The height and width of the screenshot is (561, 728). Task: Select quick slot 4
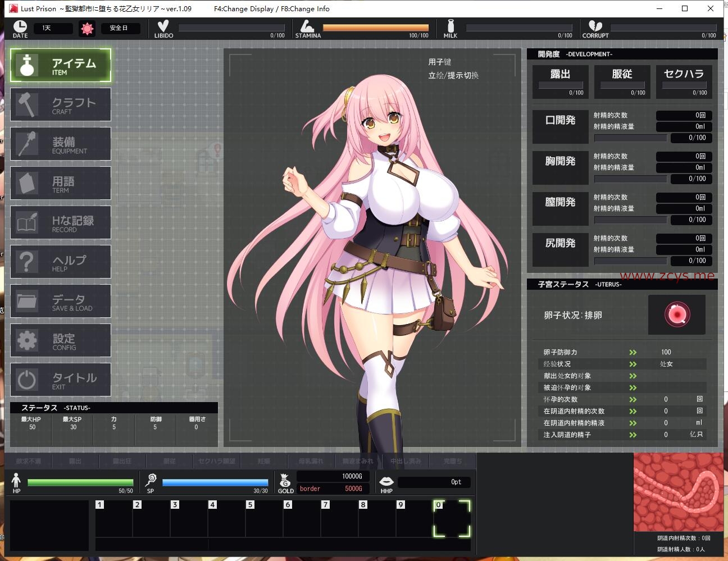pyautogui.click(x=227, y=518)
